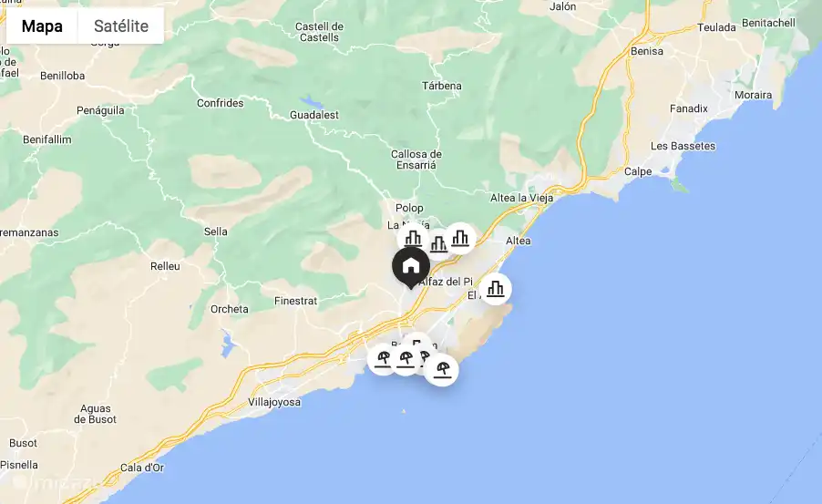This screenshot has height=504, width=822.
Task: Click the second beach umbrella marker from left
Action: [x=406, y=359]
